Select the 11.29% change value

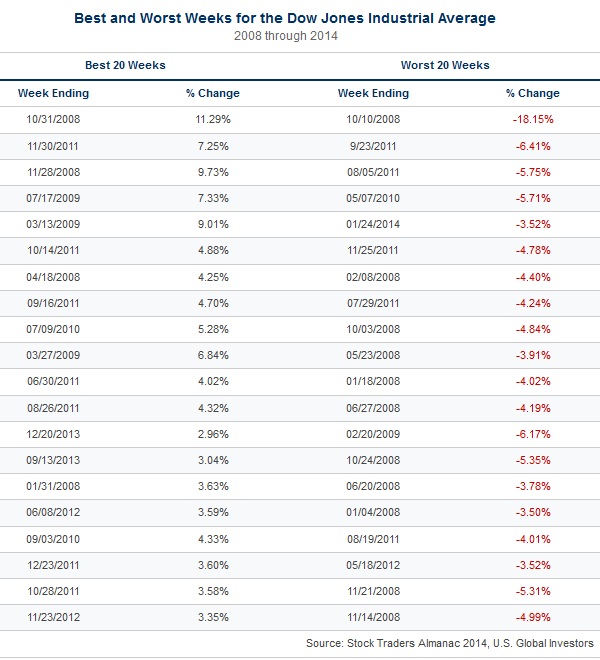[212, 119]
